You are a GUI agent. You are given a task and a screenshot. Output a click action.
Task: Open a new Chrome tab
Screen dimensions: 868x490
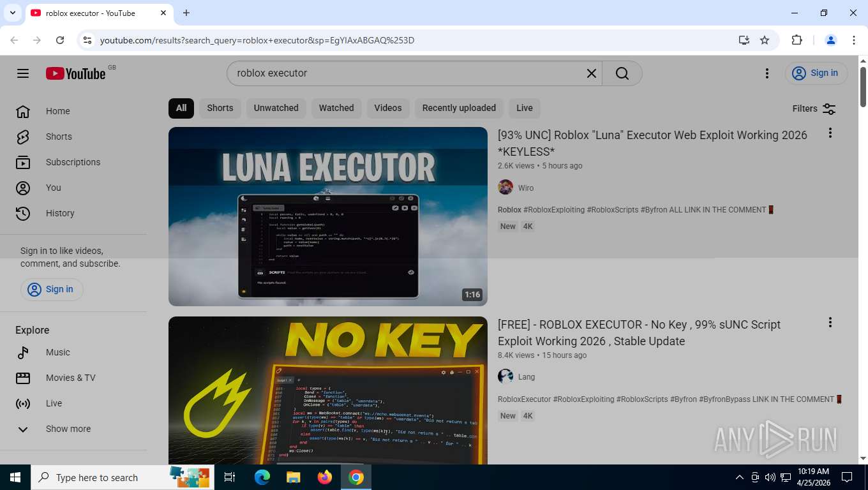186,13
